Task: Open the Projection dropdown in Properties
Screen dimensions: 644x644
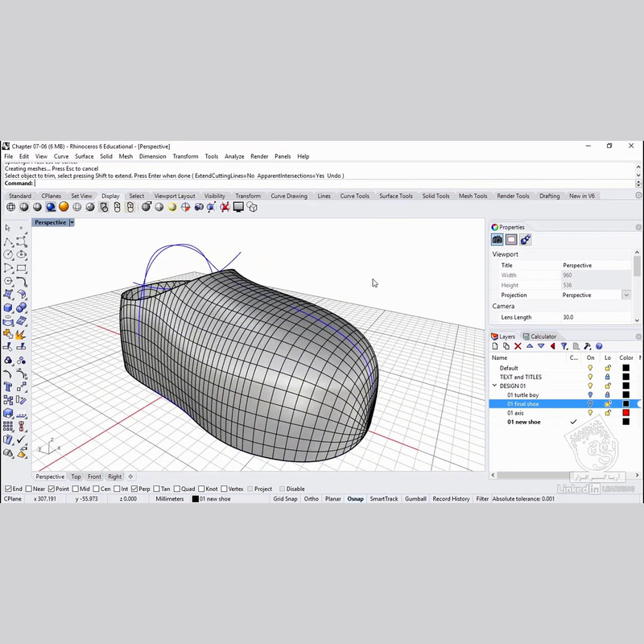Action: (x=626, y=295)
